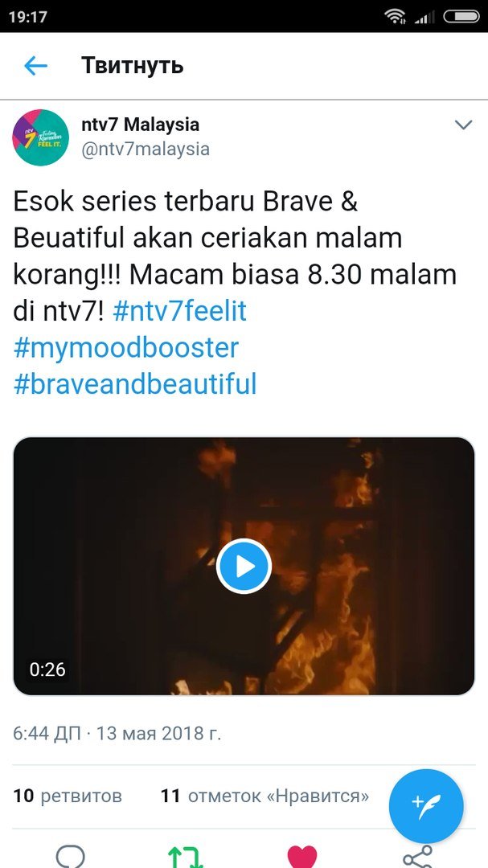The image size is (488, 868).
Task: Open the #ntv7feelit hashtag
Action: click(x=179, y=311)
